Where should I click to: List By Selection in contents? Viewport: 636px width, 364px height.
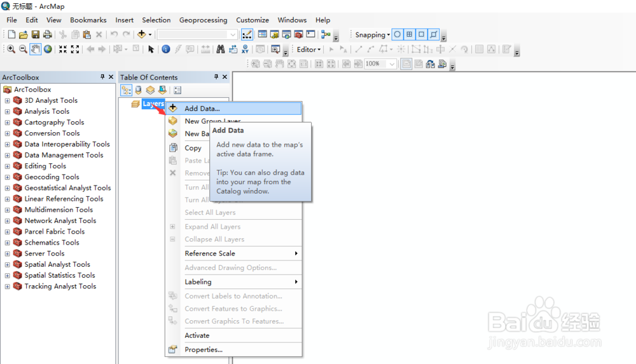pos(162,90)
